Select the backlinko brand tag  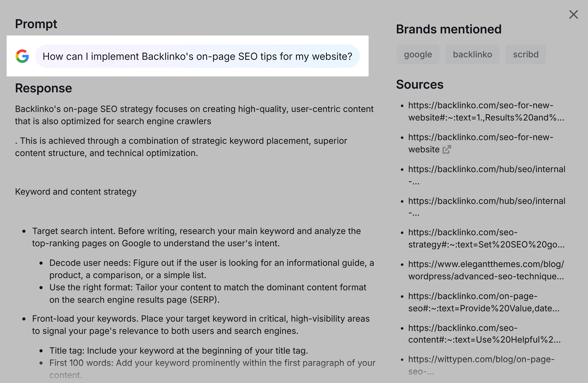472,54
